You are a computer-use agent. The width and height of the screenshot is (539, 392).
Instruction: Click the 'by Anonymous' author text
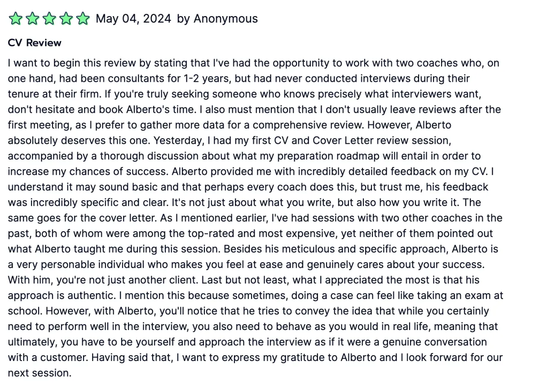point(217,19)
